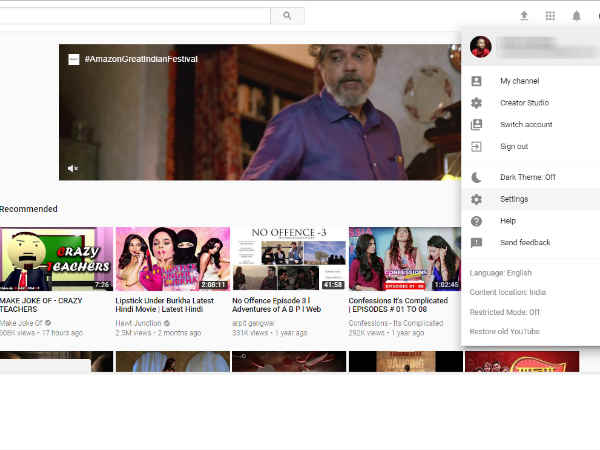
Task: Click MAKE JOKE OF - CRAZY TEACHERS title
Action: (41, 305)
